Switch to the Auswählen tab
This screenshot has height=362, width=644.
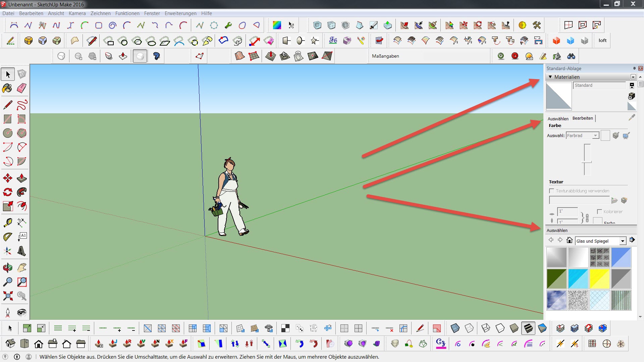point(558,119)
